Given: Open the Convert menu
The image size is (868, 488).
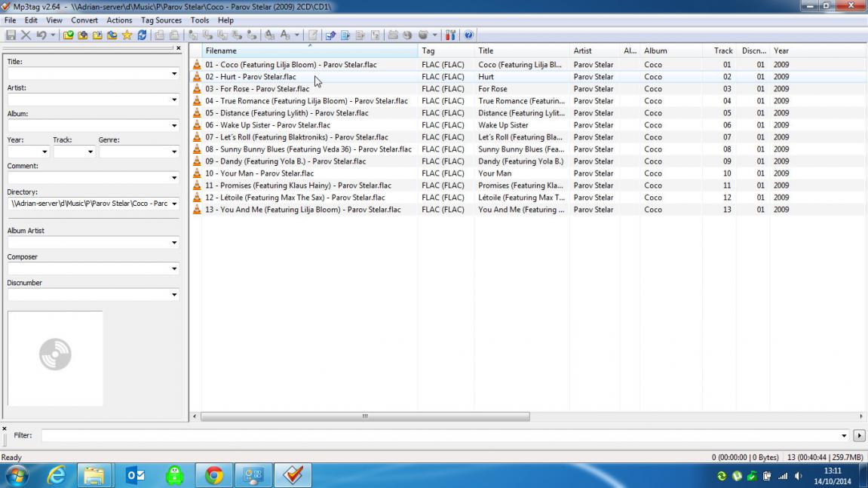Looking at the screenshot, I should click(84, 20).
